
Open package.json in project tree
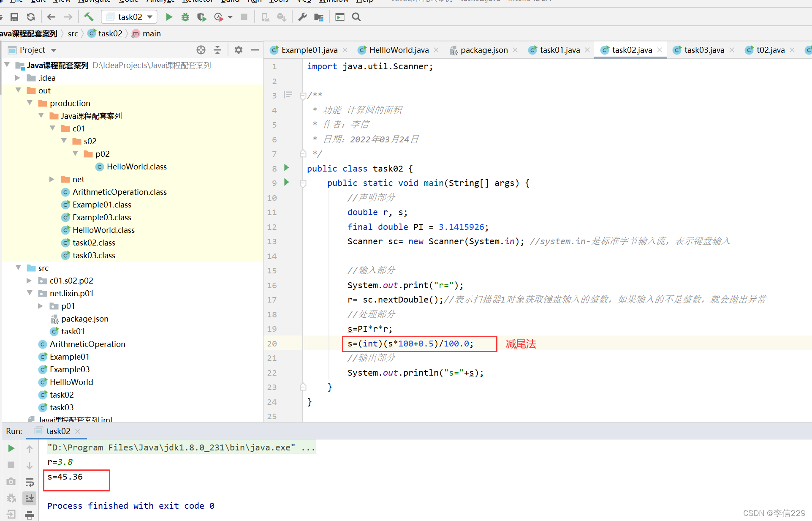[x=84, y=319]
